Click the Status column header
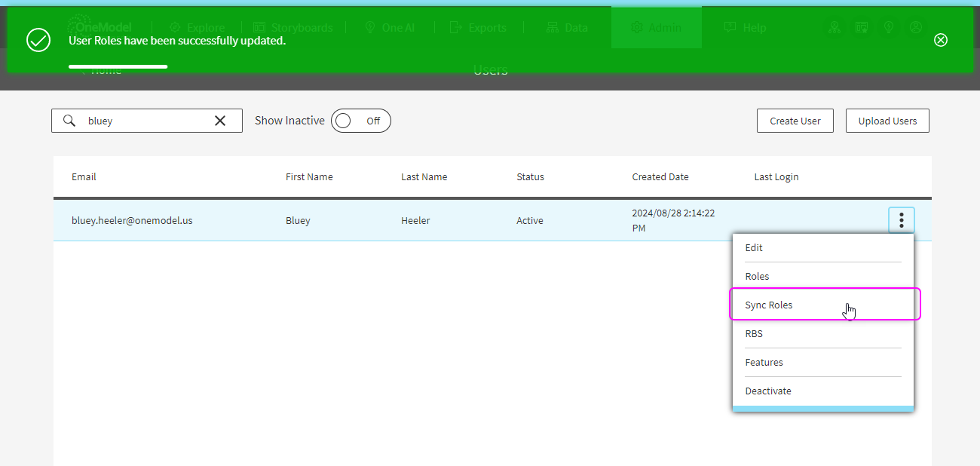 (530, 177)
